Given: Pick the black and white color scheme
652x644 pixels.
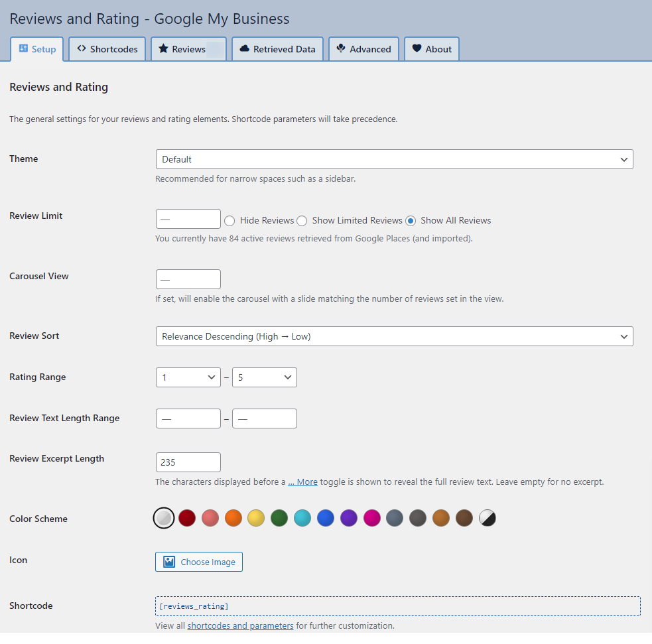Looking at the screenshot, I should pos(488,518).
